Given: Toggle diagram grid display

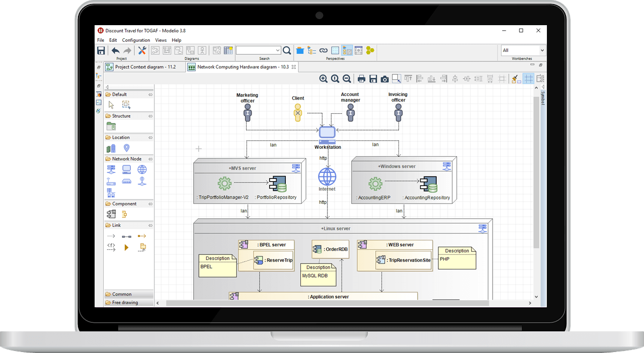Looking at the screenshot, I should point(528,78).
